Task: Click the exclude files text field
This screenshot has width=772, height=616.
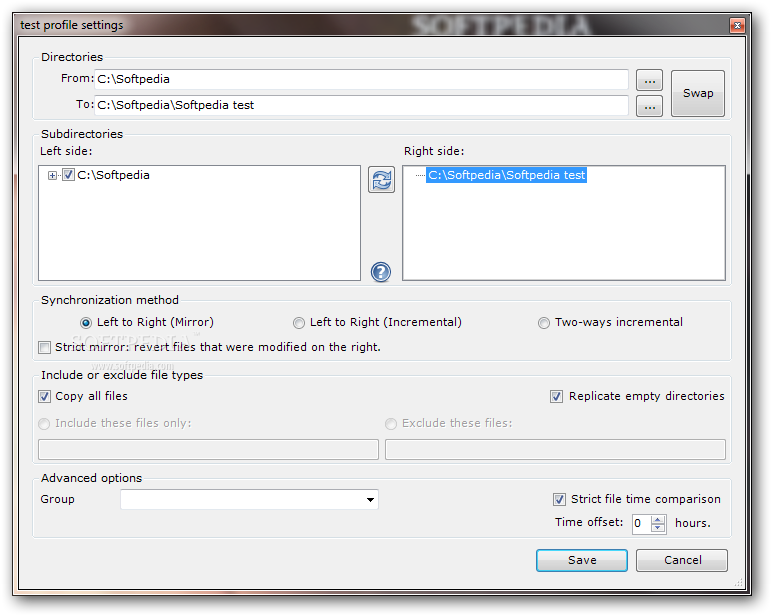Action: point(555,450)
